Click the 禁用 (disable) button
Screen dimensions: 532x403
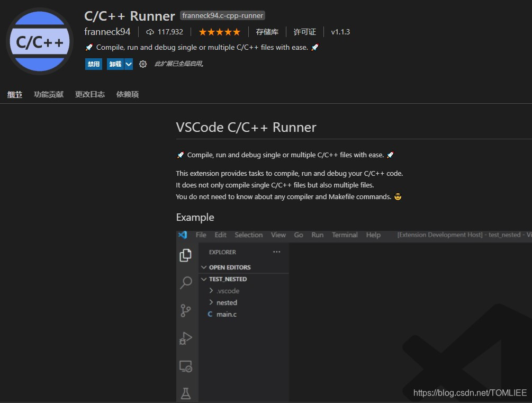(94, 64)
